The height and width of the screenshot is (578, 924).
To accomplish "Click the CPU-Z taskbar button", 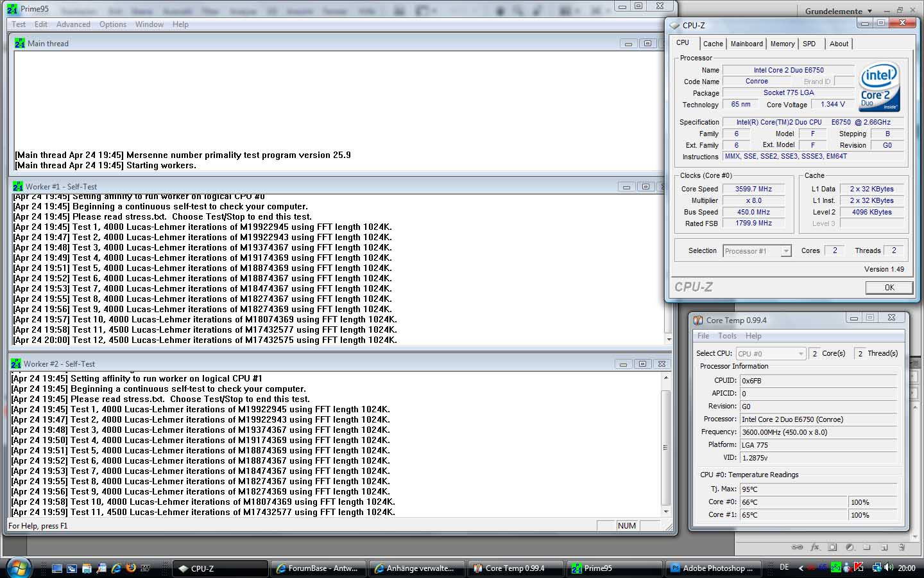I will [220, 568].
